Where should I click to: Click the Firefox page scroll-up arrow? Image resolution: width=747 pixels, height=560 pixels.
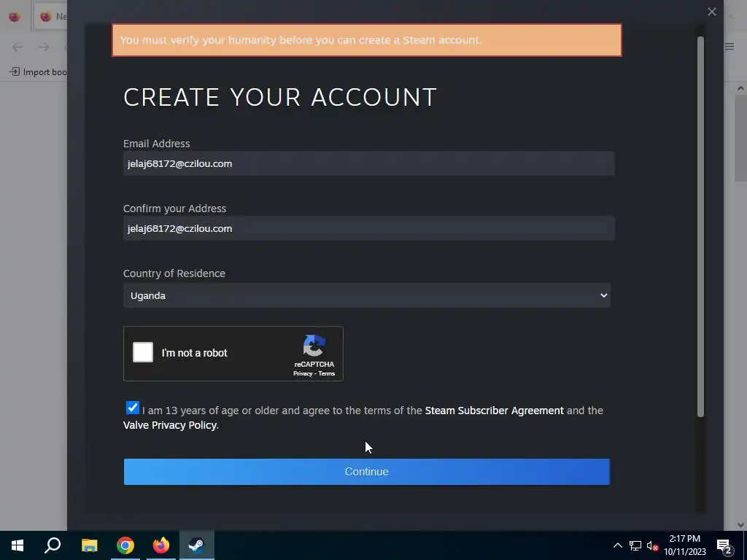pyautogui.click(x=740, y=88)
